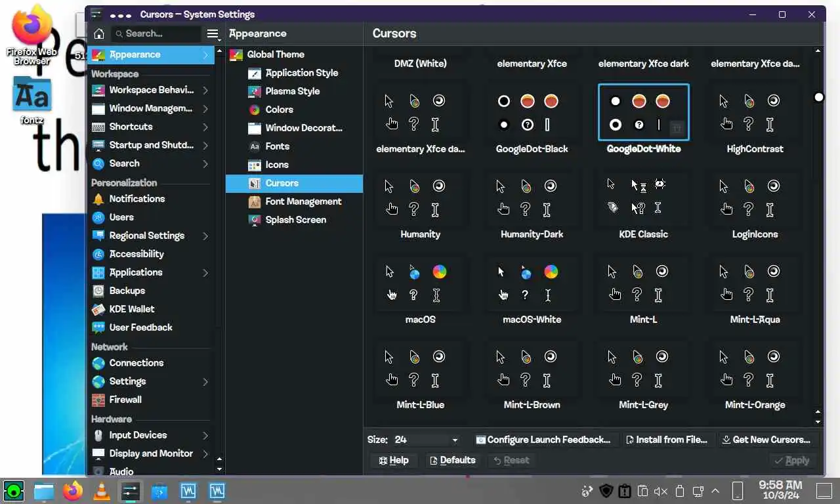
Task: Open the file manager in taskbar
Action: [x=44, y=490]
